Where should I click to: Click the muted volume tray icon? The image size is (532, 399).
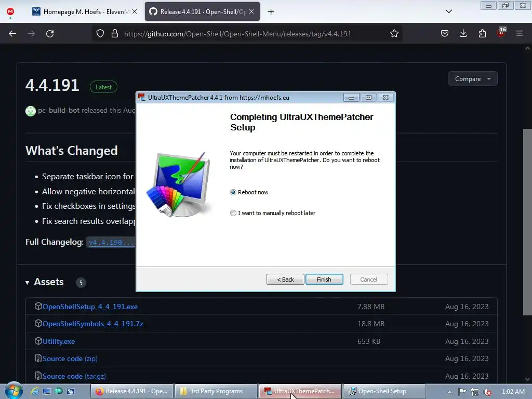pos(487,392)
